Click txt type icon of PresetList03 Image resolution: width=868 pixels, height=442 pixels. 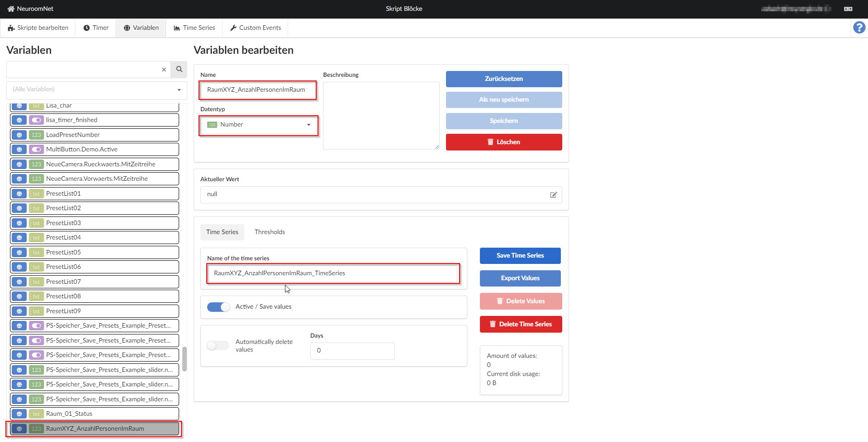pyautogui.click(x=36, y=223)
